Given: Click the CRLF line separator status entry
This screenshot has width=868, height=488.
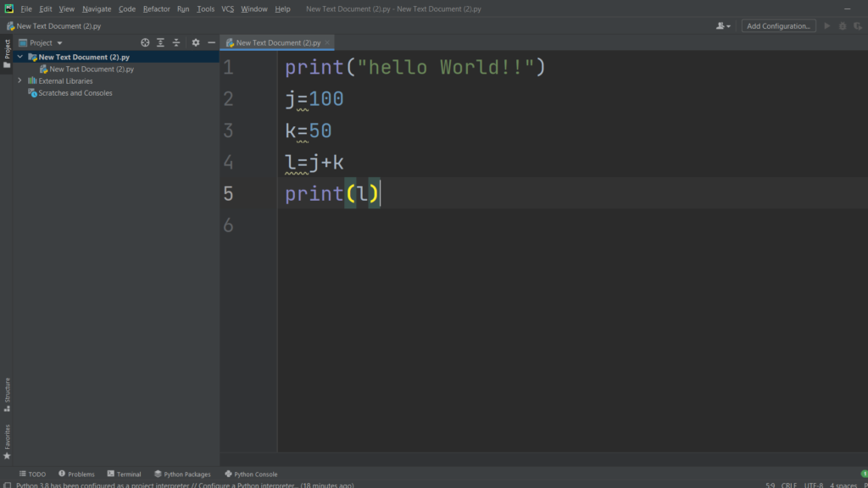Looking at the screenshot, I should pos(789,485).
